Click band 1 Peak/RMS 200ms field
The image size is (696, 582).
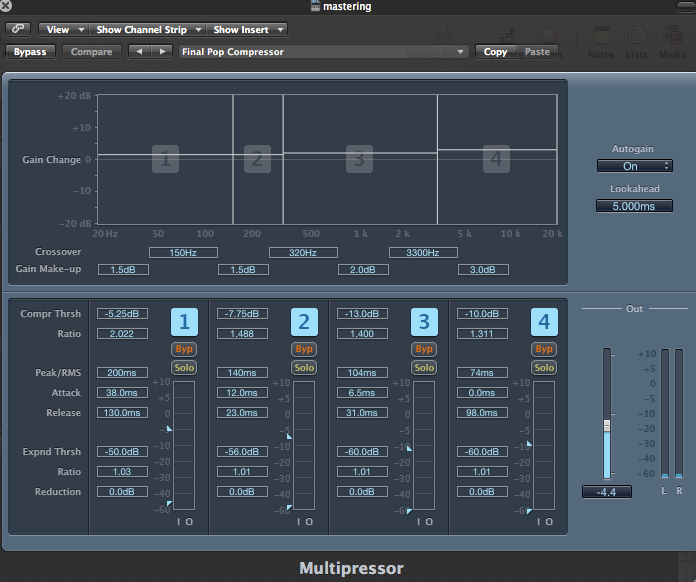click(122, 372)
